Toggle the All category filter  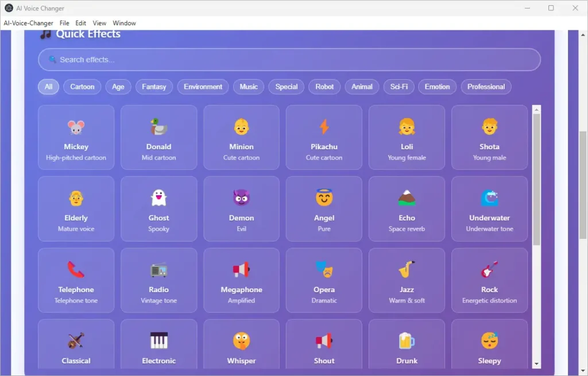[48, 87]
